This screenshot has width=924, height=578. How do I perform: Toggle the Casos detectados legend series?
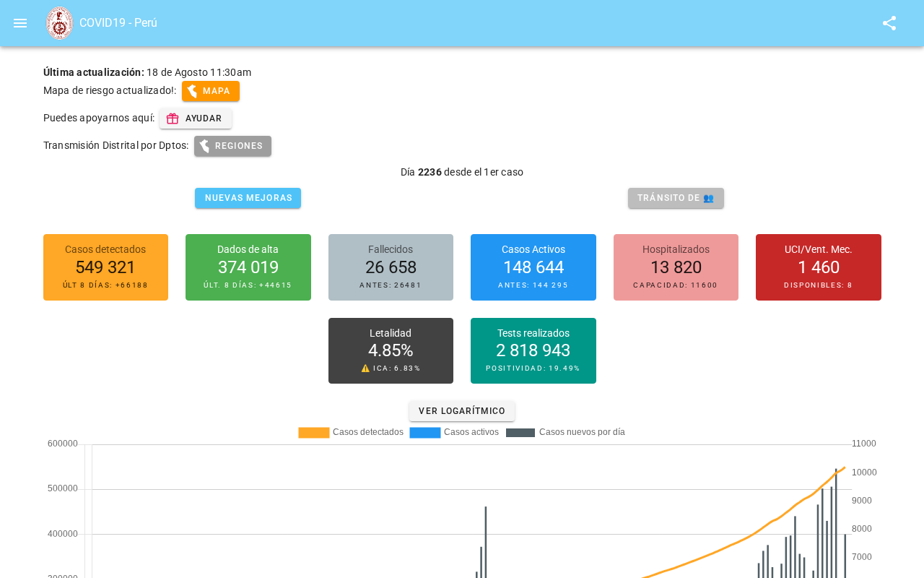[x=351, y=432]
